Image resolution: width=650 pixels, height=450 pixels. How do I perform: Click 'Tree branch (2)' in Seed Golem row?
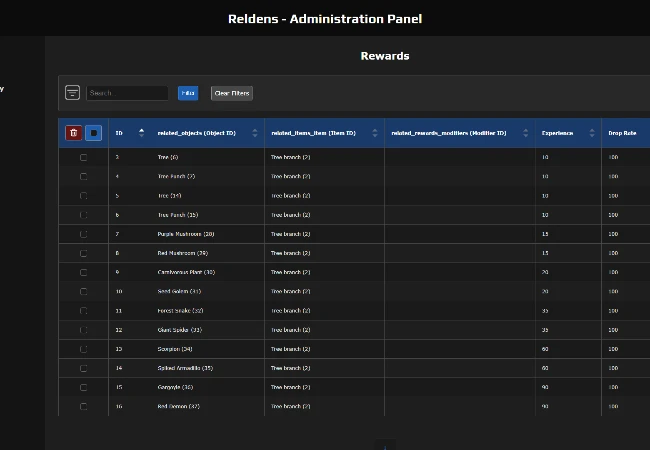[291, 291]
